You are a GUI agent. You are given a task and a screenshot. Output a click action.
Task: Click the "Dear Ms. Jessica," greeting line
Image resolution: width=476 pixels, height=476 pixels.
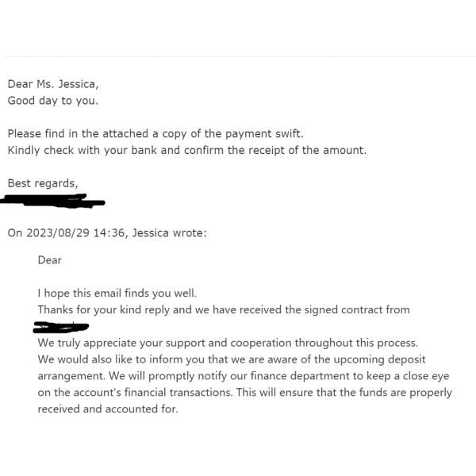pos(53,83)
